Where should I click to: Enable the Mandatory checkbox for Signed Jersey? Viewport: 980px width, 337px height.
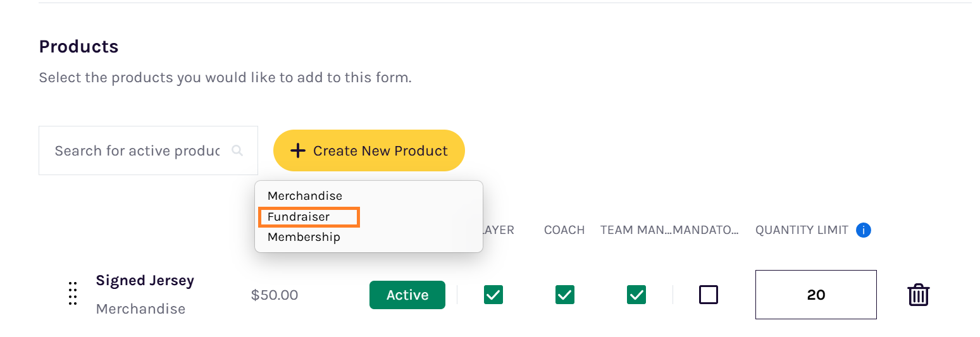709,295
